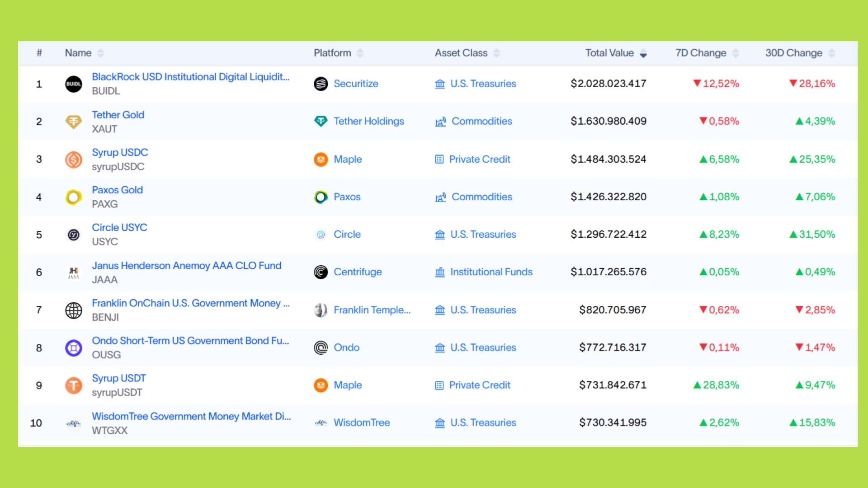Click the Syrup USDC token icon
868x488 pixels.
73,160
